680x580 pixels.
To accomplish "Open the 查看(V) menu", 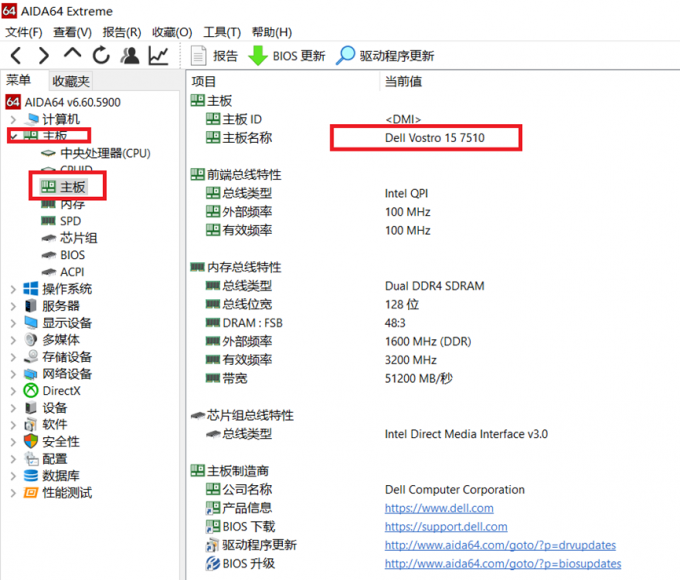I will [x=72, y=32].
